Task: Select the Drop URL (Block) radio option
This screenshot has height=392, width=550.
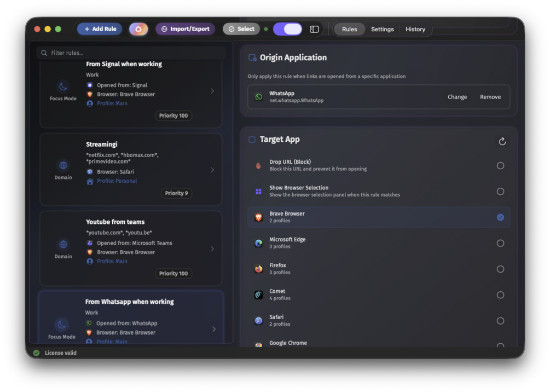Action: [500, 166]
